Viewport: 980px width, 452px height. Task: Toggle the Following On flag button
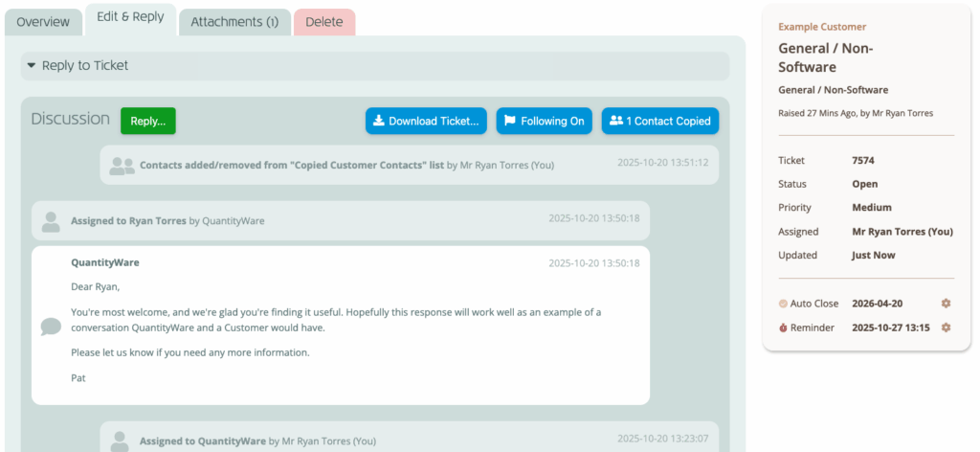[544, 121]
